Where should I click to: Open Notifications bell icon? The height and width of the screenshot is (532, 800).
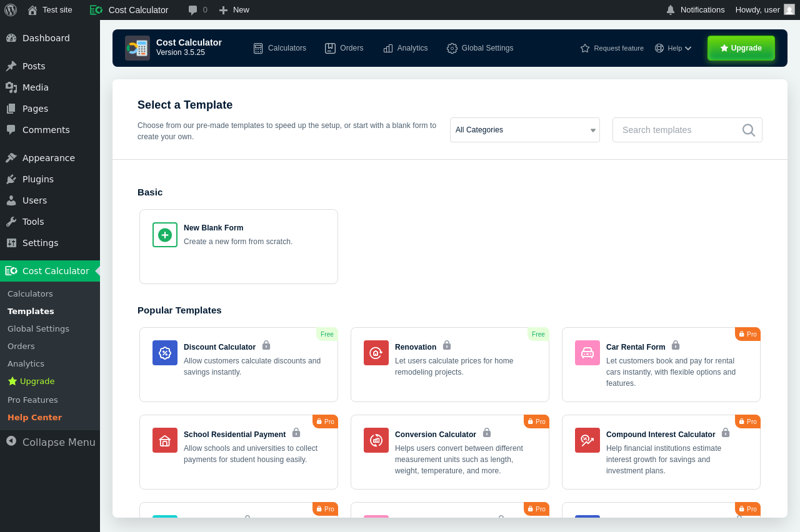[x=671, y=10]
